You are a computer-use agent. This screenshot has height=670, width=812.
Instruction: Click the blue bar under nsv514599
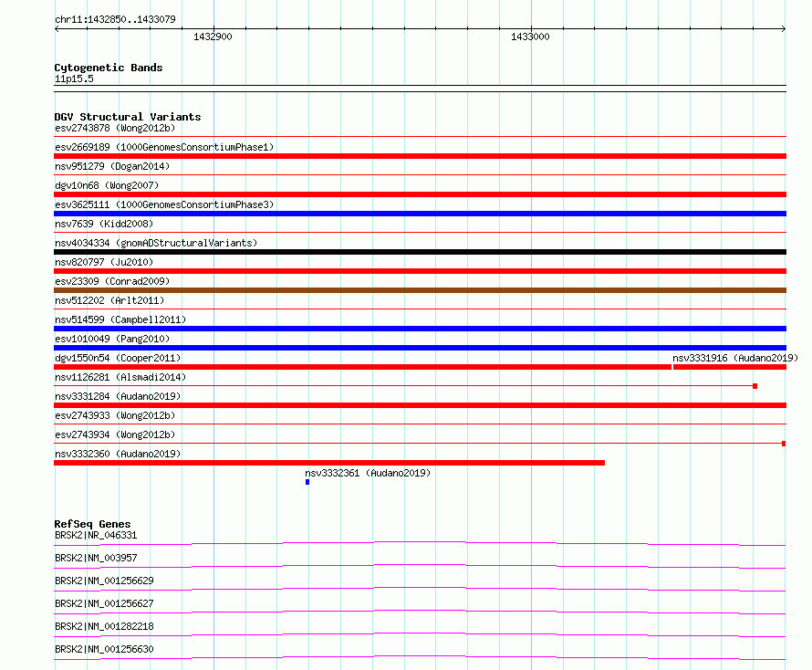pos(420,329)
